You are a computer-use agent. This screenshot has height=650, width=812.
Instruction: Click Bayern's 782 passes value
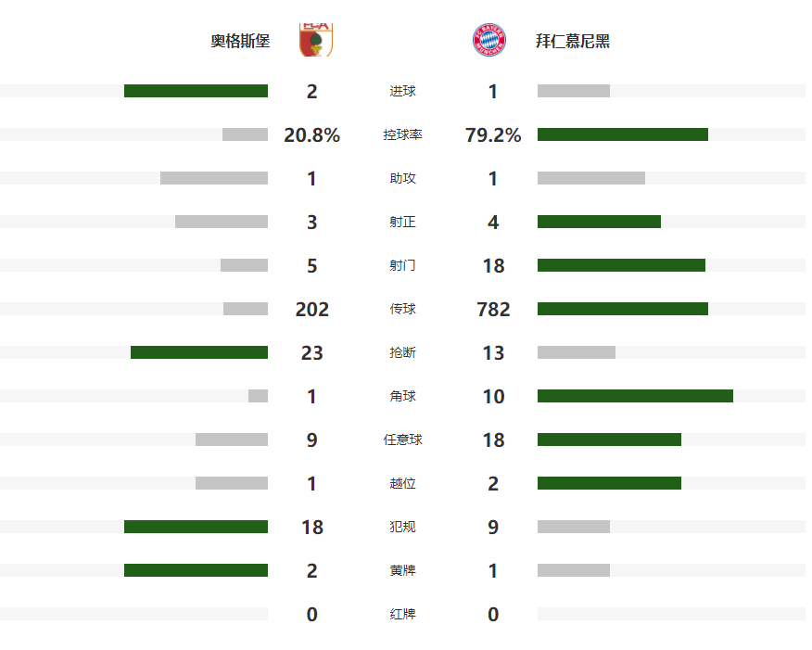click(493, 309)
